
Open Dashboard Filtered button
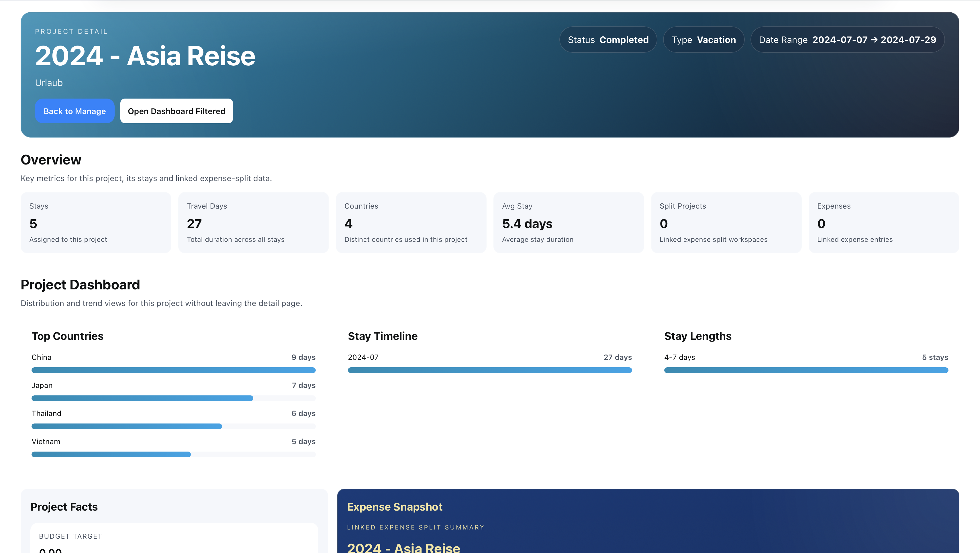[x=176, y=111]
